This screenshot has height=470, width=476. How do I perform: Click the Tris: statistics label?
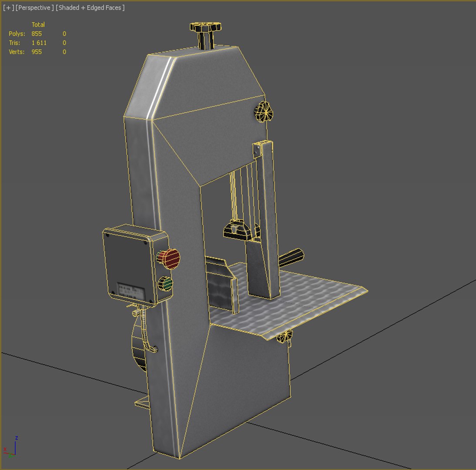(x=14, y=43)
